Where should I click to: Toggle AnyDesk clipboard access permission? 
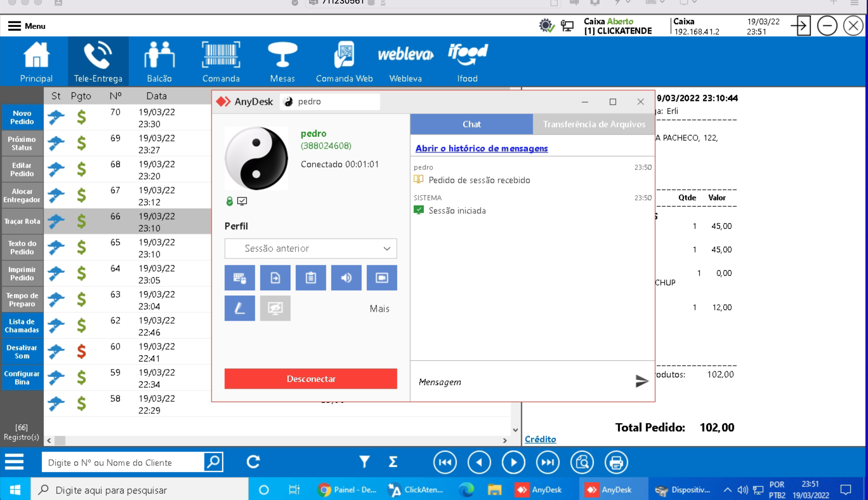pyautogui.click(x=310, y=277)
